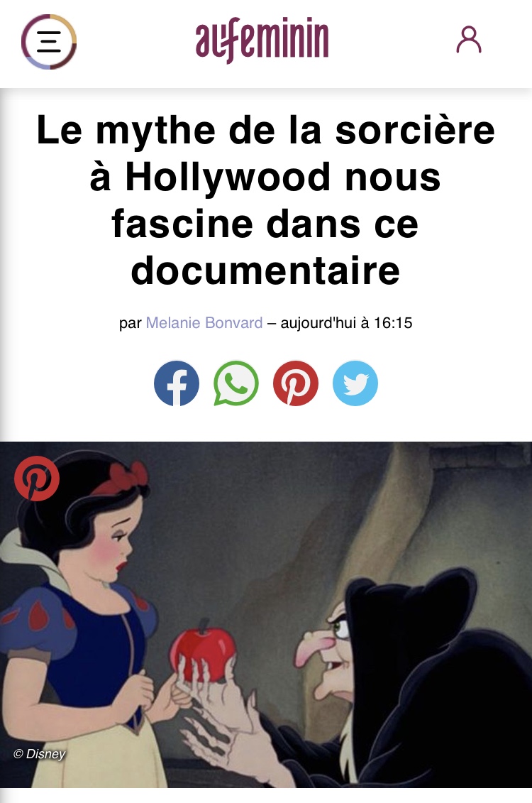Open author Melanie Bonvard's page
The width and height of the screenshot is (532, 803).
click(x=204, y=322)
